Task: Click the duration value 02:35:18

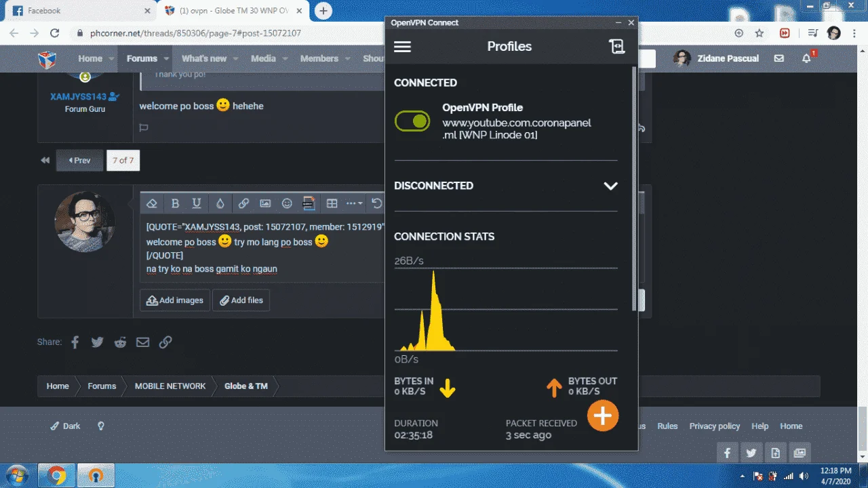Action: 414,435
